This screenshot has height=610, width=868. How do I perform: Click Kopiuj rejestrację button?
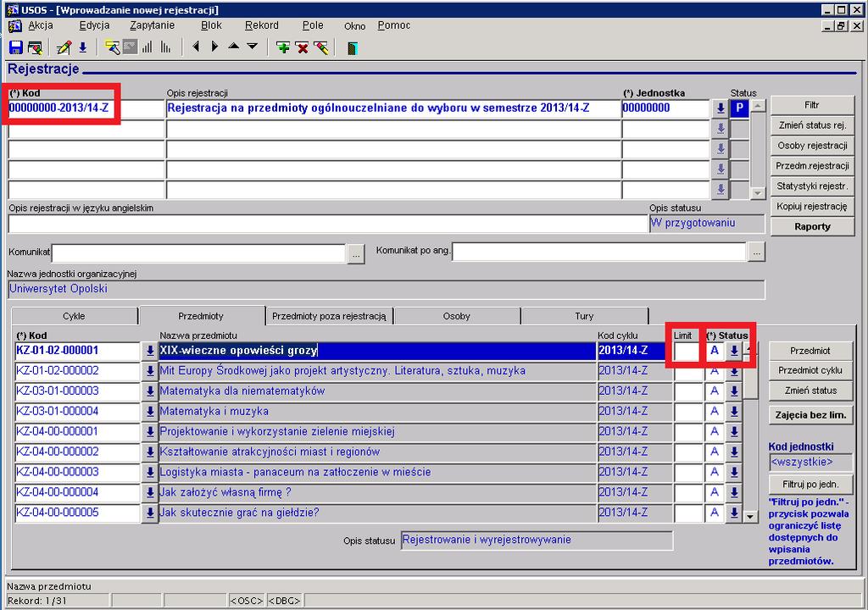point(812,207)
